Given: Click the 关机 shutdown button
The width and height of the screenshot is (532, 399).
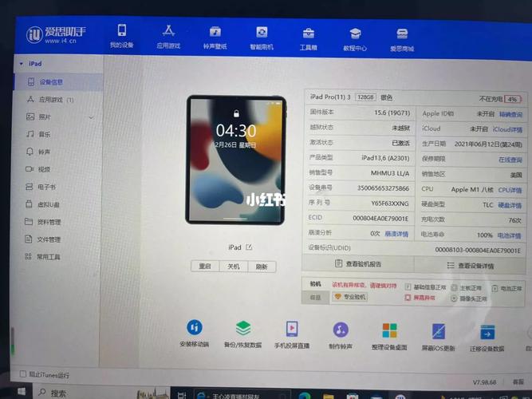Looking at the screenshot, I should [234, 267].
